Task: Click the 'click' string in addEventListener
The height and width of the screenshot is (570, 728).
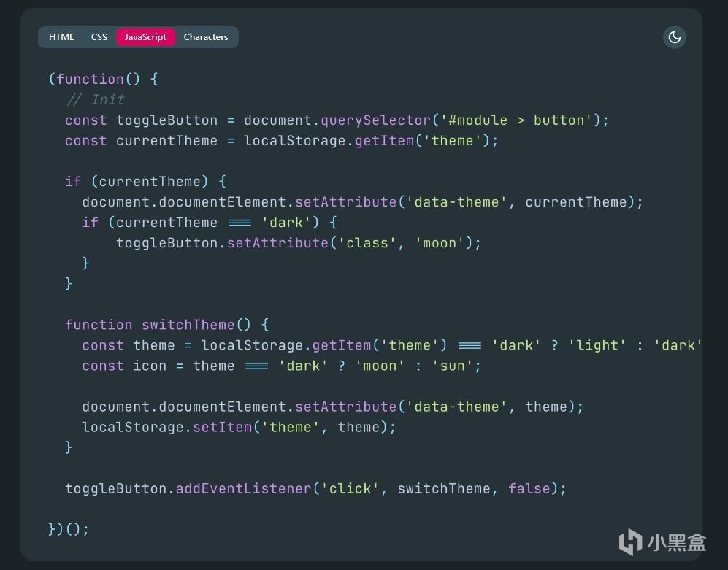Action: click(x=350, y=488)
